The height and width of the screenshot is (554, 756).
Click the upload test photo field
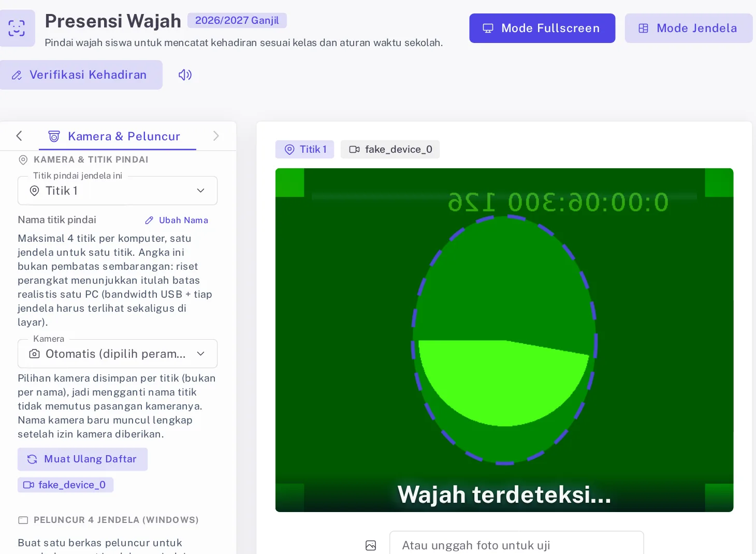516,543
